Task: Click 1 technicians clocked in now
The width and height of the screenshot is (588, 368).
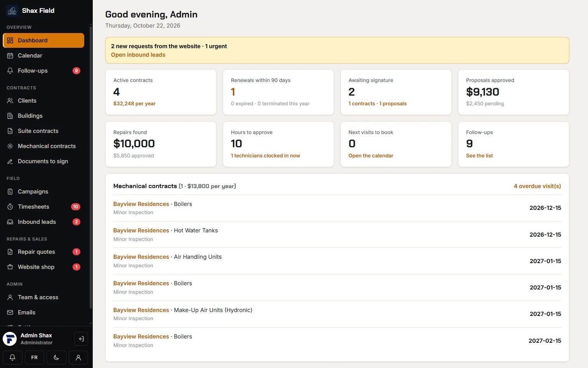Action: pos(265,156)
